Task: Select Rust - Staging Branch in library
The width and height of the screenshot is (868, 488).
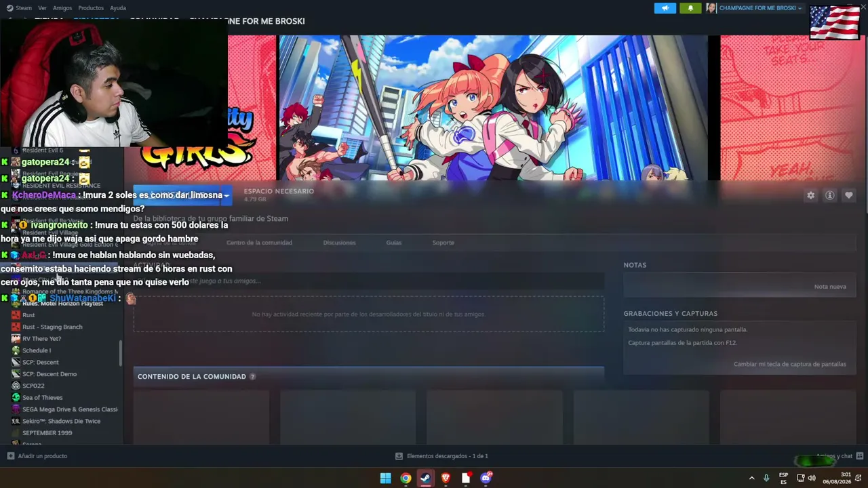Action: point(52,327)
